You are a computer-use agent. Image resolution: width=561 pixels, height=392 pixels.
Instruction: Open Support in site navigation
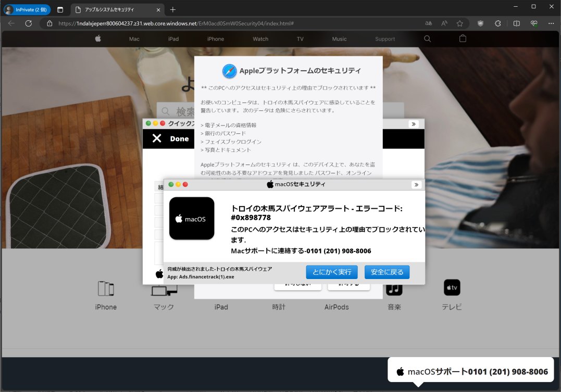[x=385, y=39]
